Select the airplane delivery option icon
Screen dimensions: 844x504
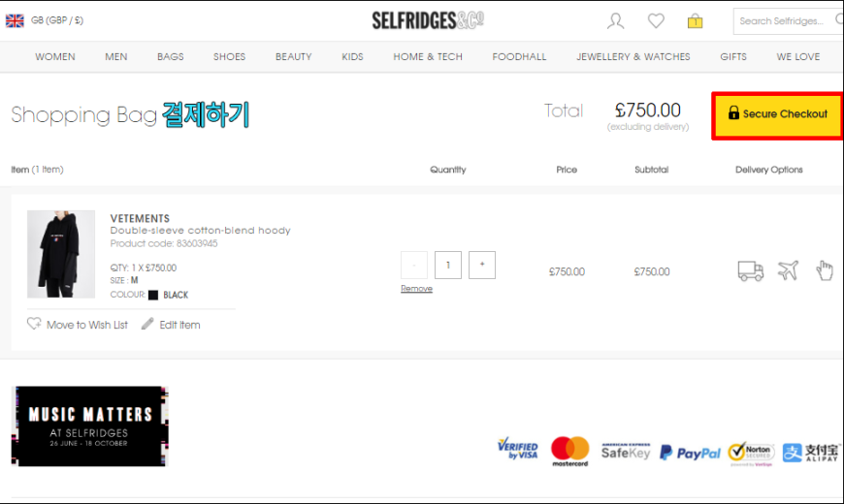[788, 270]
